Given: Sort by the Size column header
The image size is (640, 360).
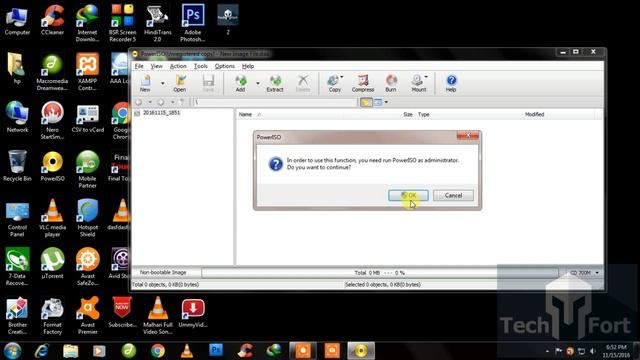Looking at the screenshot, I should [x=408, y=115].
